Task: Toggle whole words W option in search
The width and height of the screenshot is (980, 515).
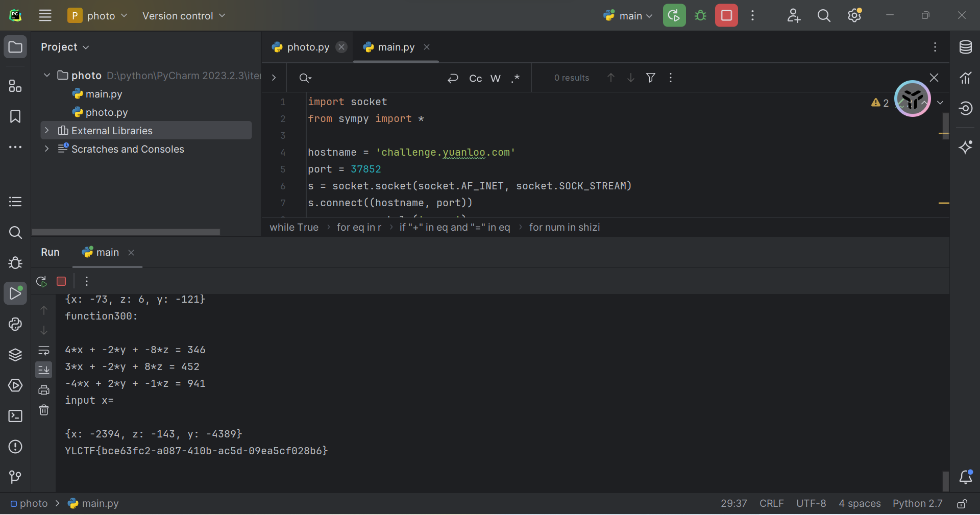Action: 495,78
